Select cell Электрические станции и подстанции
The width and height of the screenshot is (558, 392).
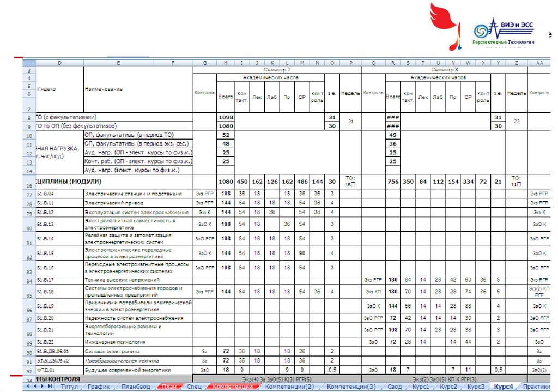pos(138,194)
